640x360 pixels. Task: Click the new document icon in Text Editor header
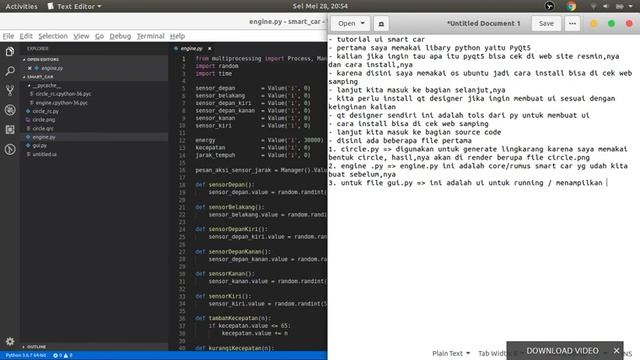(381, 24)
